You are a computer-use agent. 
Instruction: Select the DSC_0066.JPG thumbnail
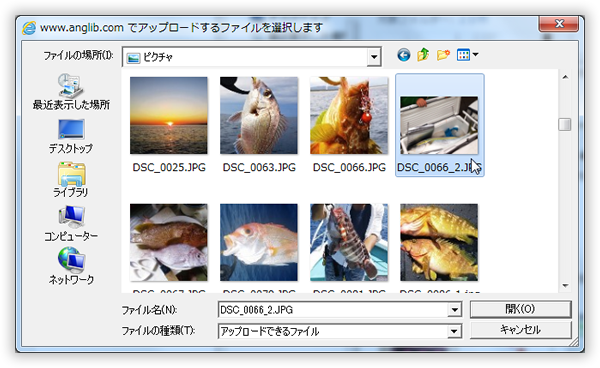(x=349, y=116)
